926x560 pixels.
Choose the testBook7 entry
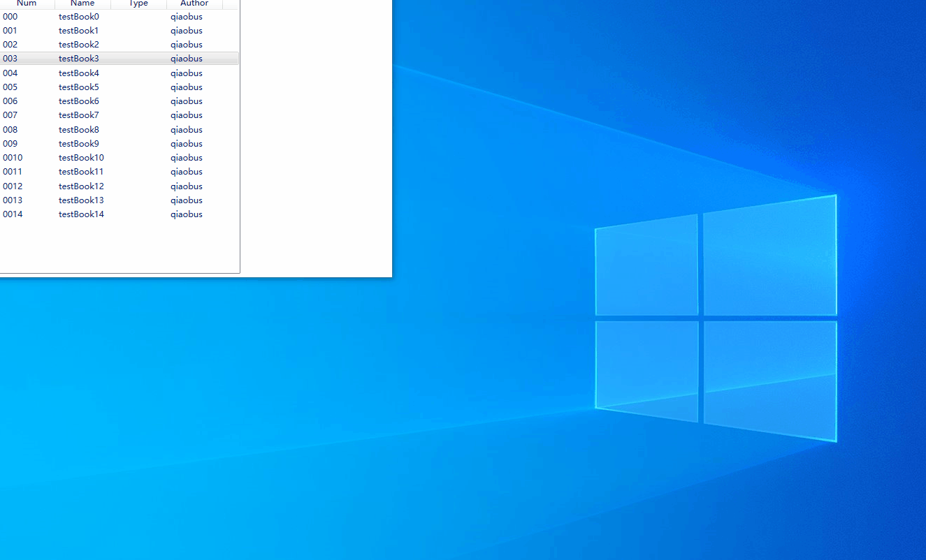click(79, 115)
